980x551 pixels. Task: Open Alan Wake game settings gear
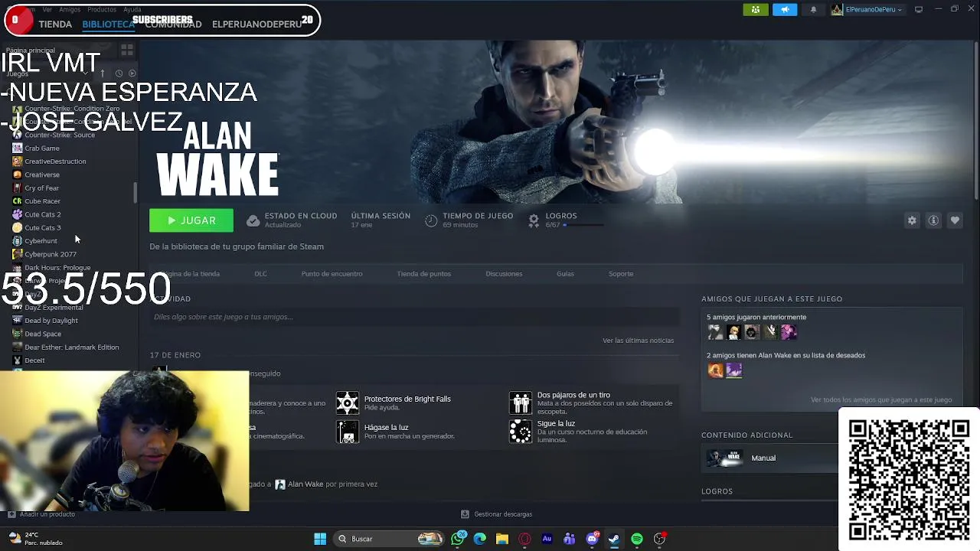[912, 220]
